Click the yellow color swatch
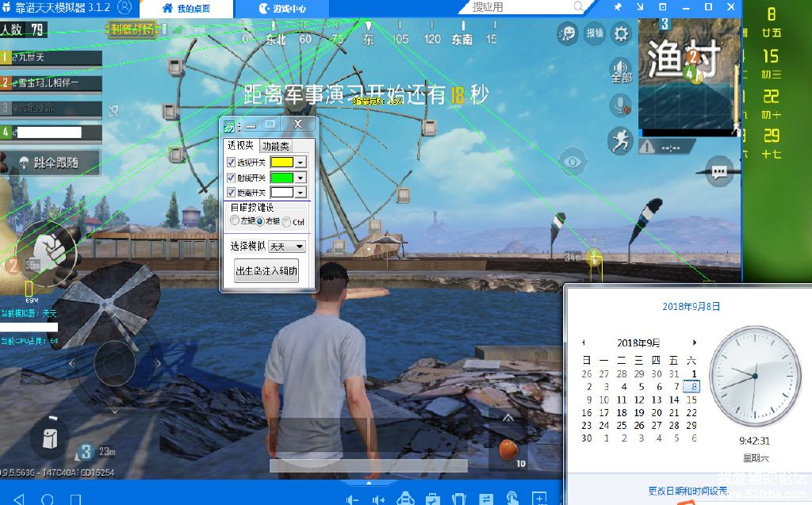This screenshot has width=812, height=505. (x=282, y=162)
